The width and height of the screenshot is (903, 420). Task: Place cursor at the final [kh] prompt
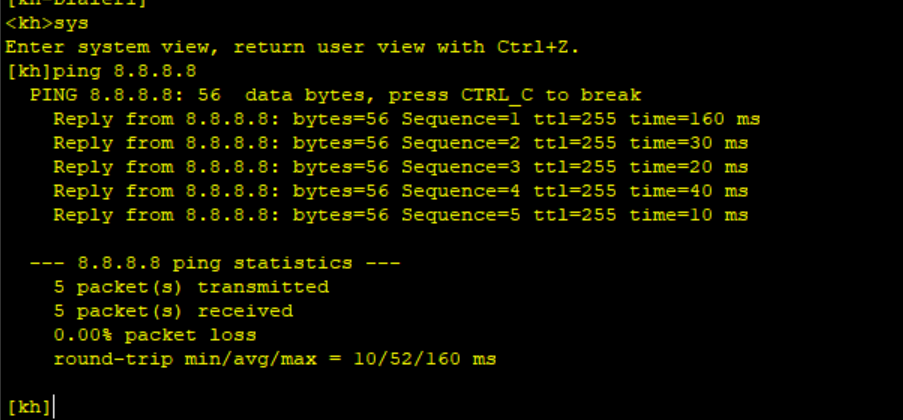pos(52,406)
